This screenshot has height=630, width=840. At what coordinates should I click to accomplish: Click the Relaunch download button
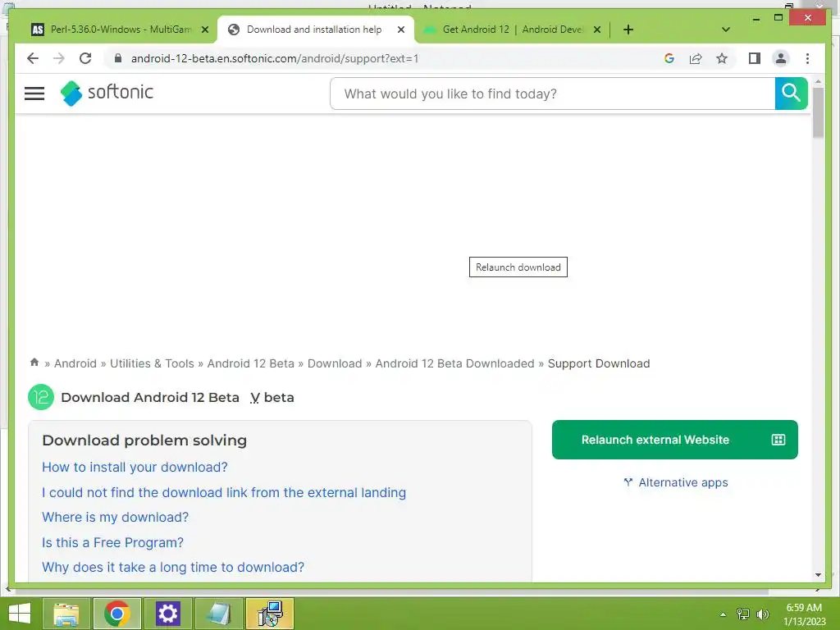518,267
